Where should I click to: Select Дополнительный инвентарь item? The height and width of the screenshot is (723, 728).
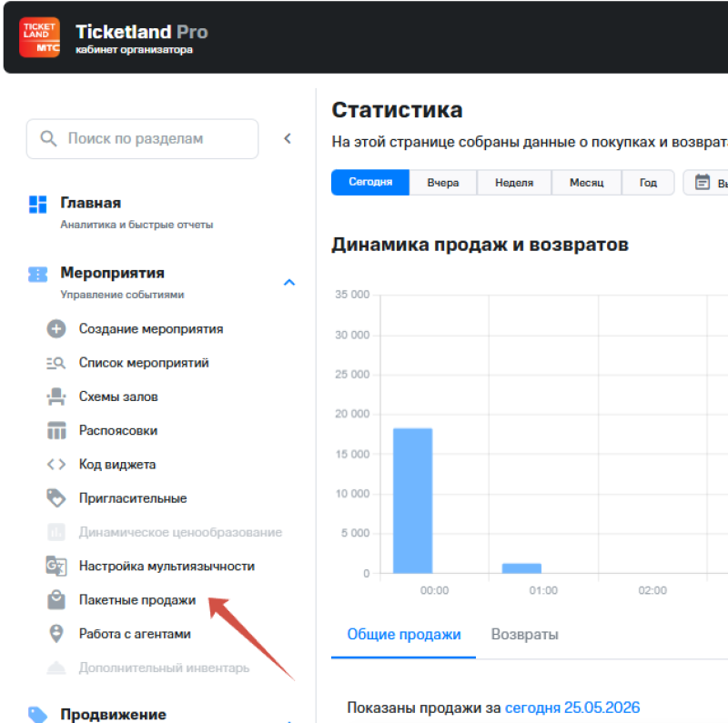164,668
